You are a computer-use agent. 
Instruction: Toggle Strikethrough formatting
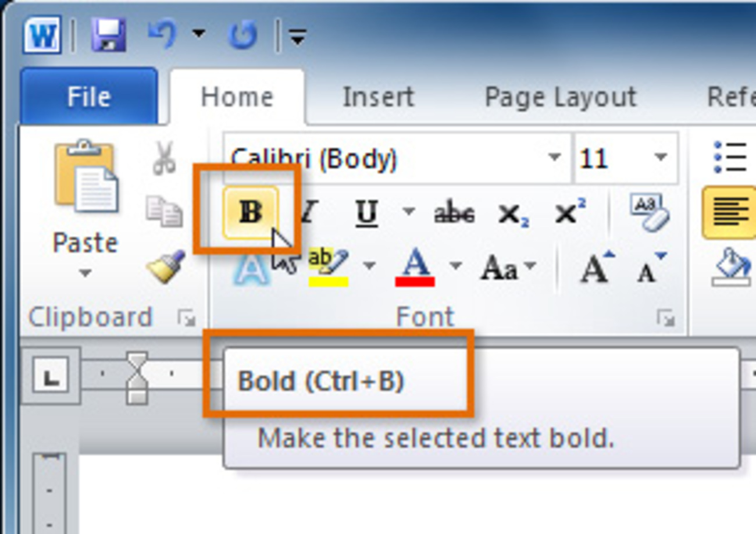pos(454,213)
